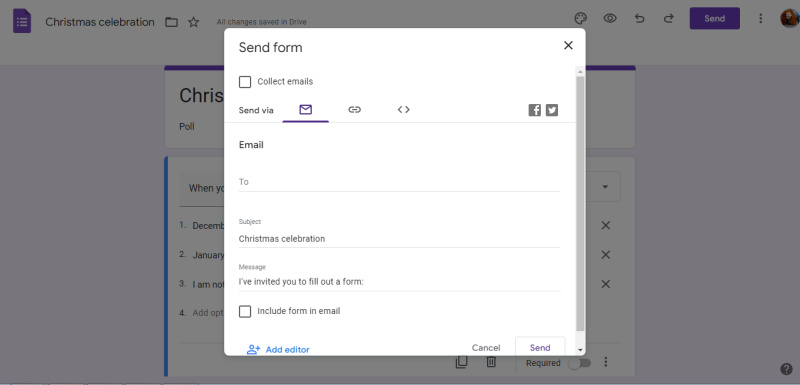This screenshot has height=385, width=800.
Task: Open the question type dropdown arrow
Action: pos(605,187)
